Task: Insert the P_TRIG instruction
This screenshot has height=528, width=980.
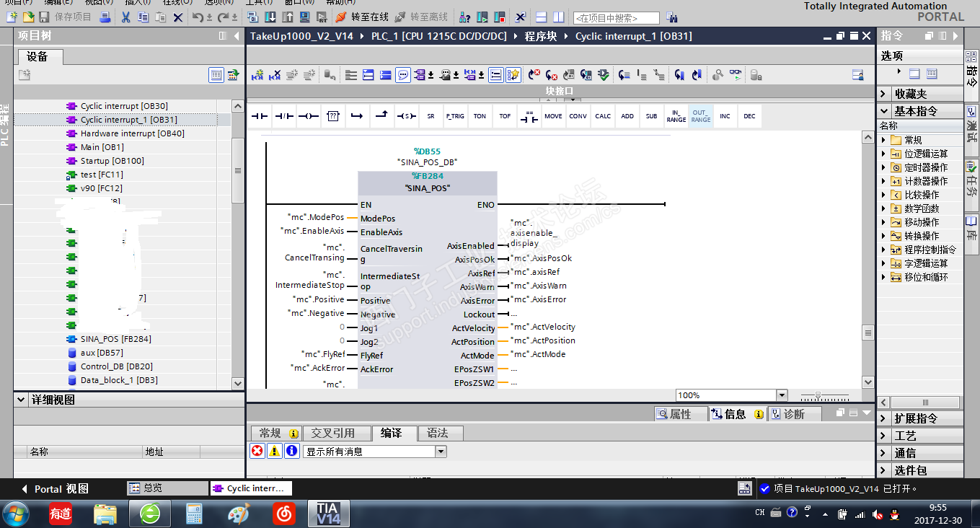Action: pos(455,116)
